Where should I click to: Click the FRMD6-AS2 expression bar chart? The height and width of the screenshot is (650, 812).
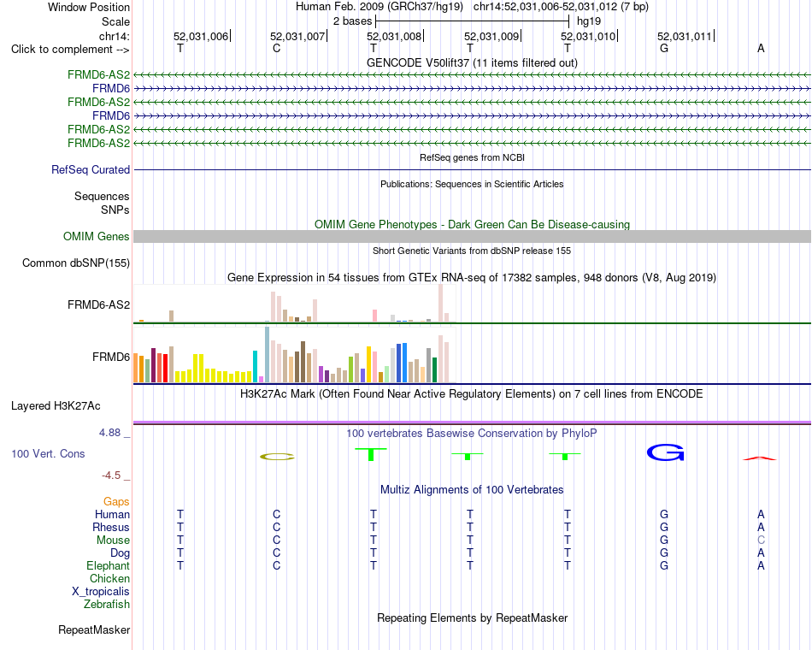(294, 304)
